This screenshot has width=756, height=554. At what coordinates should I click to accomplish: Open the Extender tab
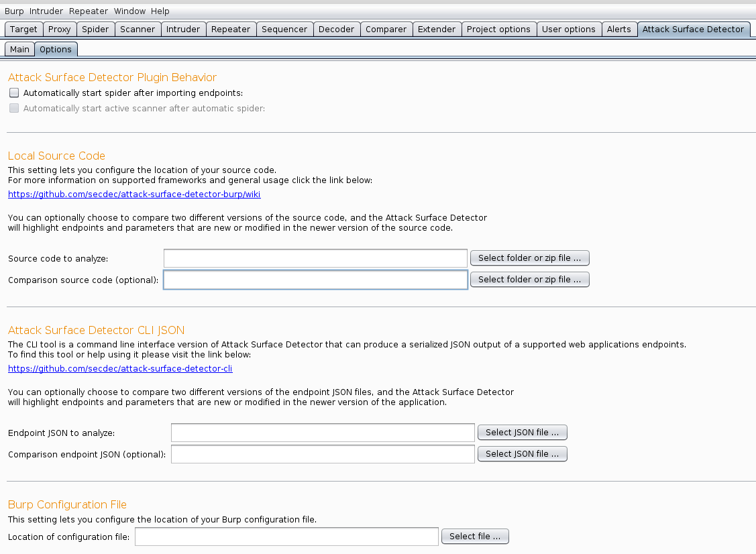[x=436, y=30]
